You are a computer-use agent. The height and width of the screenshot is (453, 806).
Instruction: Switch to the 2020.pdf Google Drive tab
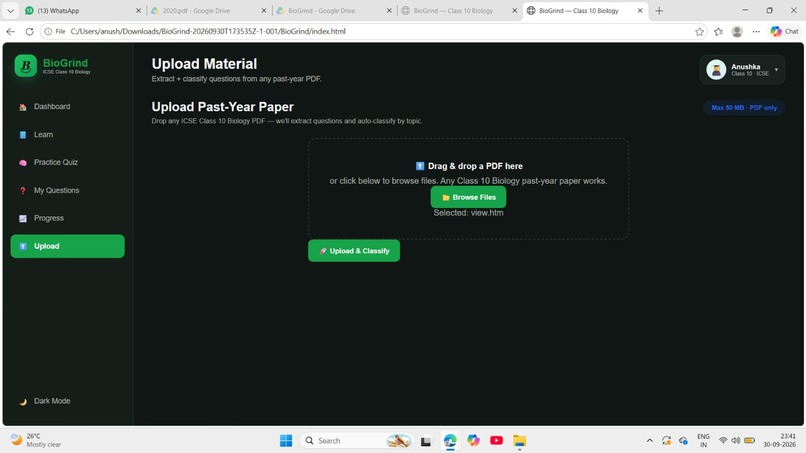coord(208,10)
